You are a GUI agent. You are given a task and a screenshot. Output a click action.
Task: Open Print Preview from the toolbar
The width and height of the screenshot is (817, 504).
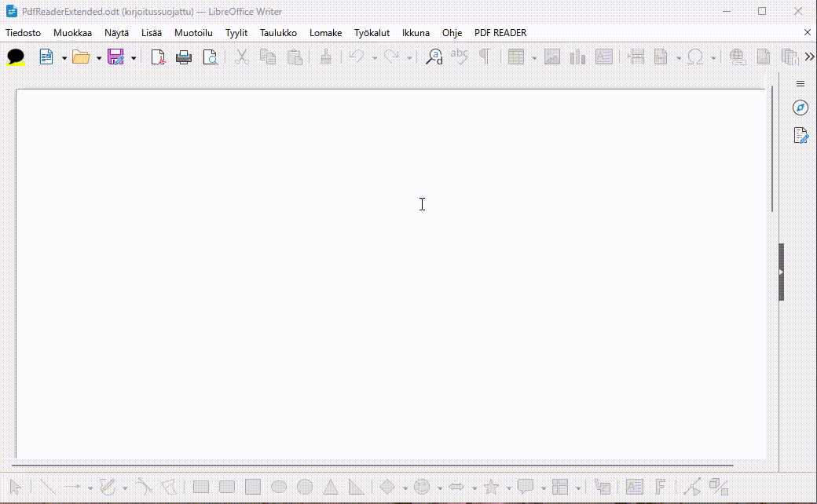click(x=210, y=57)
